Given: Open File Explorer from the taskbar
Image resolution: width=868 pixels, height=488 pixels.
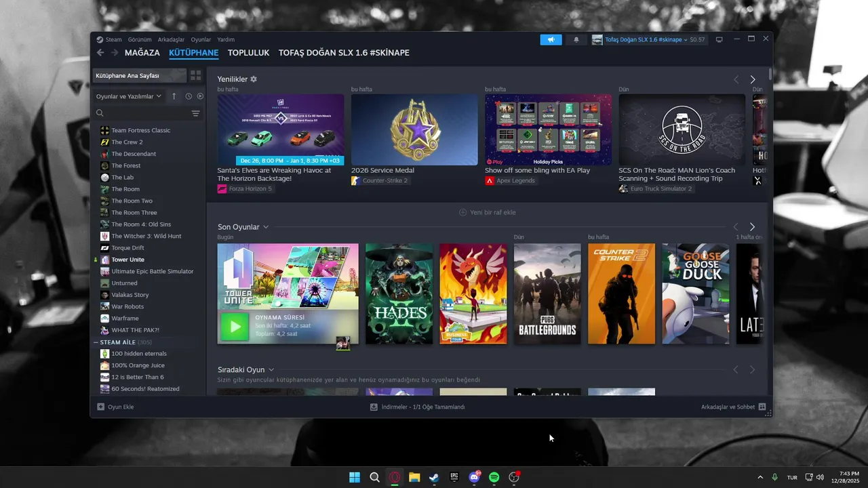Looking at the screenshot, I should point(414,477).
